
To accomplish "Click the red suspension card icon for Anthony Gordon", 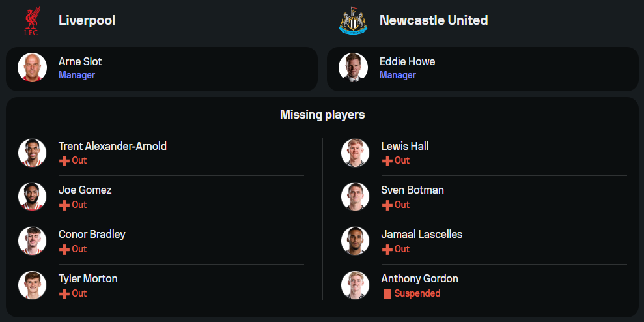I will point(387,294).
